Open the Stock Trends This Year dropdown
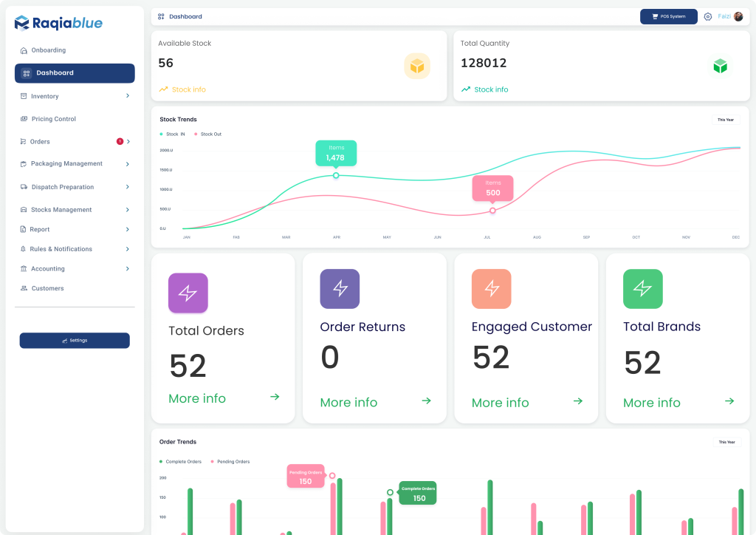The width and height of the screenshot is (756, 535). 726,120
